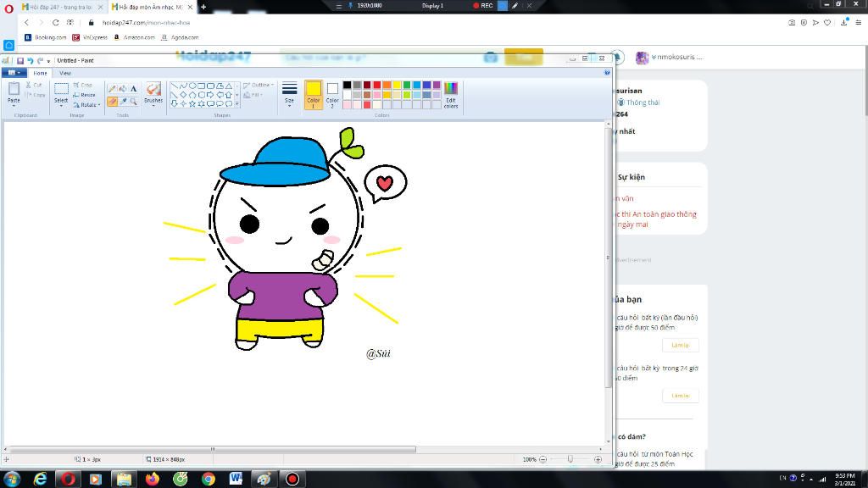Click the REC record button on recorder bar
This screenshot has width=868, height=488.
[x=482, y=6]
